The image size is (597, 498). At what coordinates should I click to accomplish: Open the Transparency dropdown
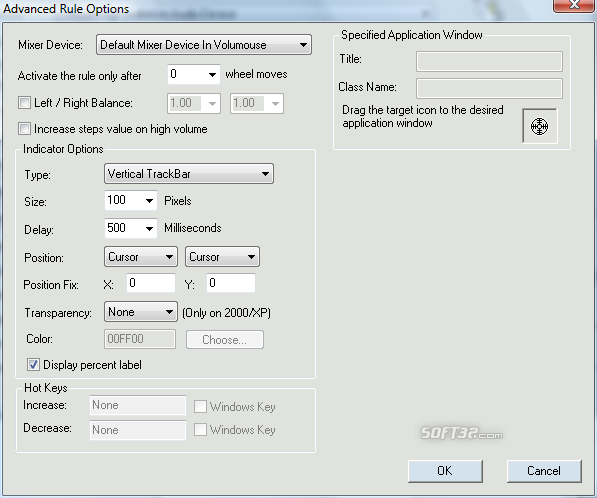(x=141, y=312)
